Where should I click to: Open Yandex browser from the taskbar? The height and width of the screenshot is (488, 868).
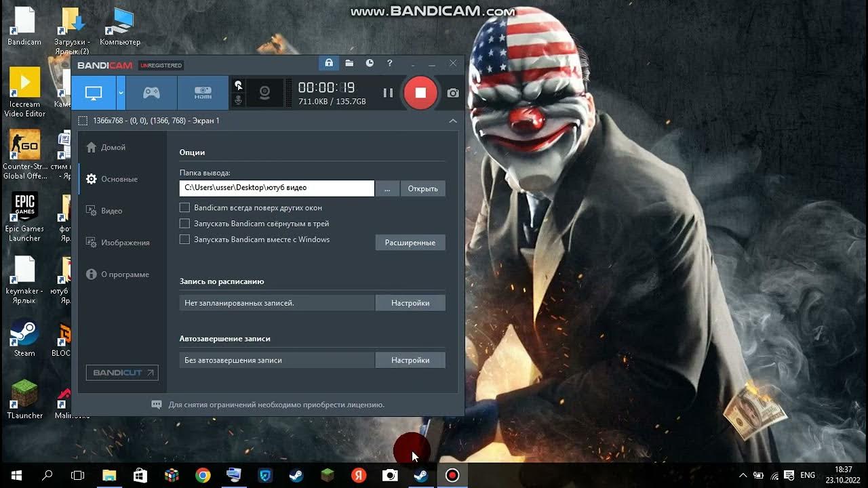click(x=358, y=475)
